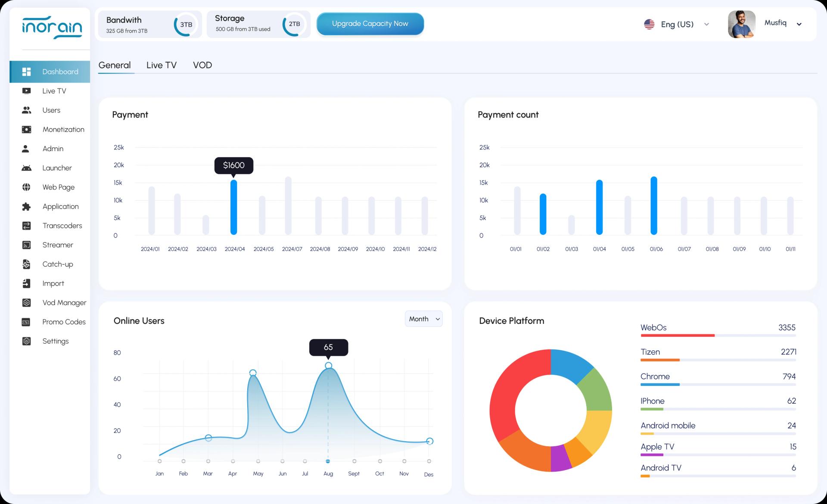Open the Eng (US) language dropdown
Image resolution: width=827 pixels, height=504 pixels.
(677, 24)
